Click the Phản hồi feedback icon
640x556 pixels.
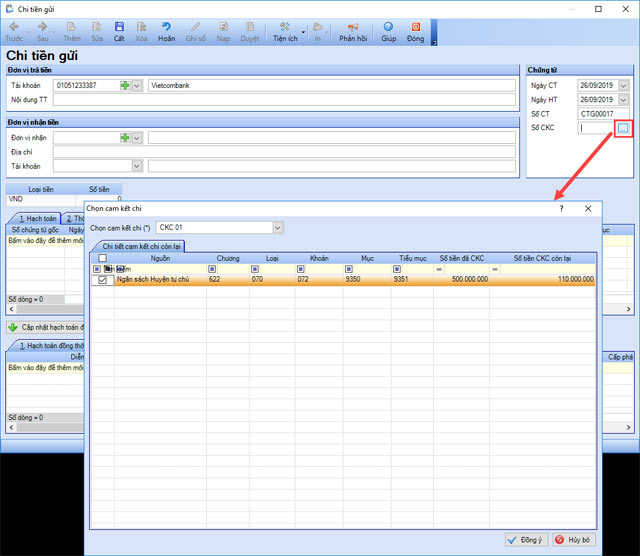click(353, 31)
